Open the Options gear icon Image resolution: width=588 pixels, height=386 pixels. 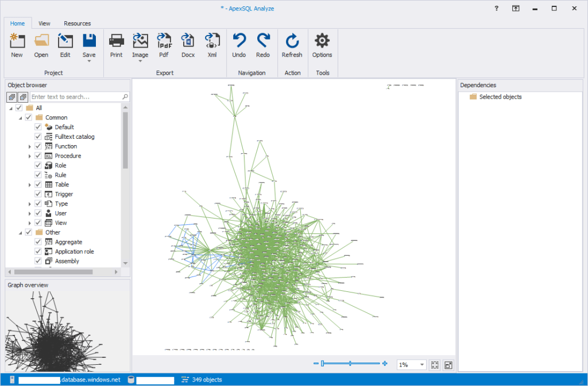[322, 41]
